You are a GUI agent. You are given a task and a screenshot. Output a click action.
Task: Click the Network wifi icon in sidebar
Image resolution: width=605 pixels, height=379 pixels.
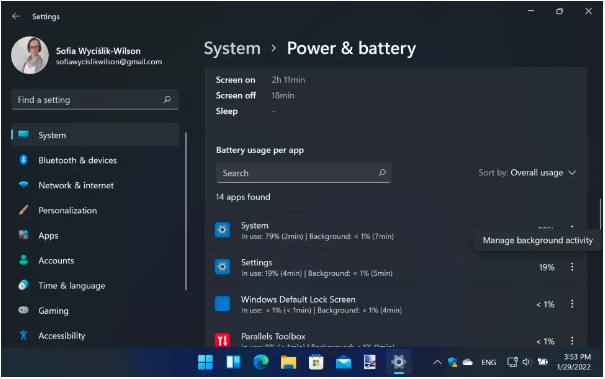pos(24,184)
